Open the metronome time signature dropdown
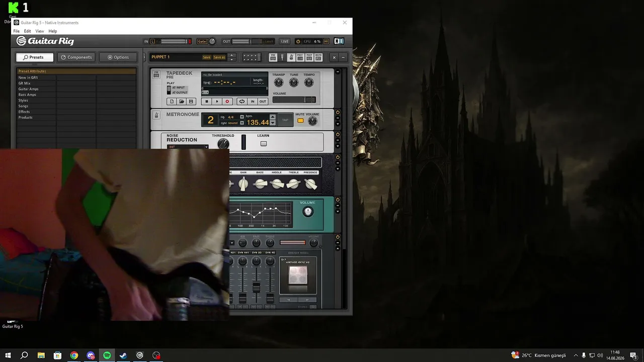 242,117
